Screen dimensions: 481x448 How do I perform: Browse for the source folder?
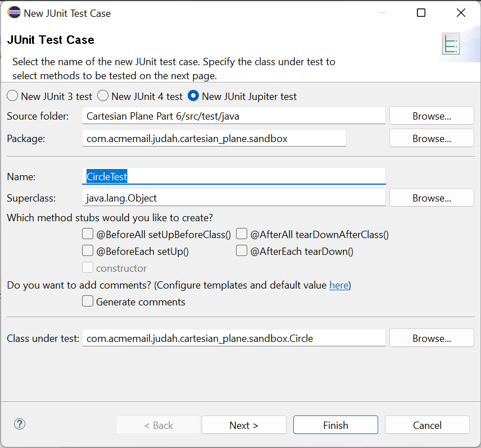coord(432,116)
